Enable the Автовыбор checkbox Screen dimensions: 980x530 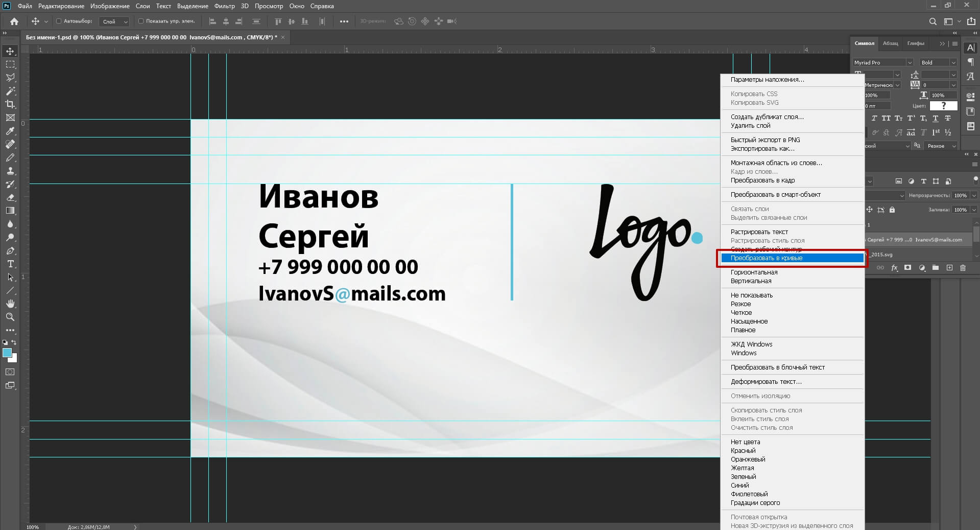click(59, 21)
